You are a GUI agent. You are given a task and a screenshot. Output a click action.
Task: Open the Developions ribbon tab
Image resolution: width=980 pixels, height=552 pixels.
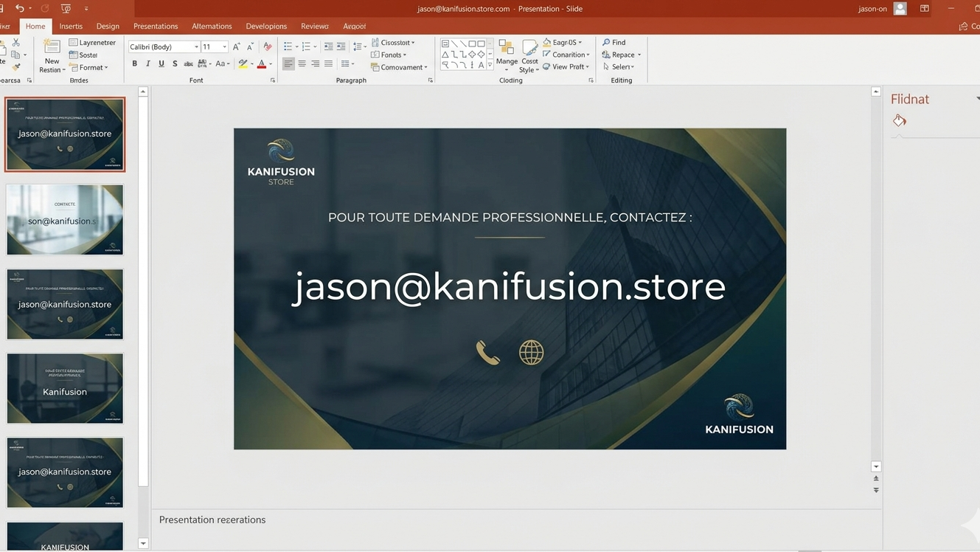[x=266, y=26]
